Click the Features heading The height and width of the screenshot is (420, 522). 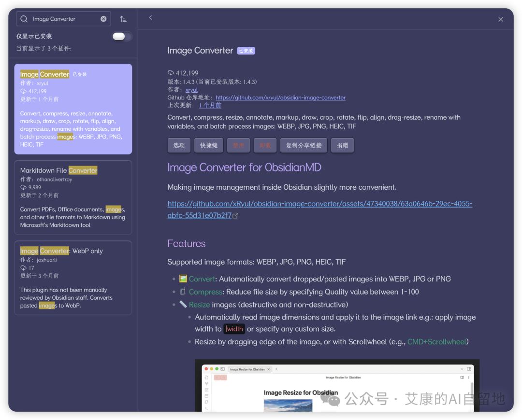click(x=187, y=243)
